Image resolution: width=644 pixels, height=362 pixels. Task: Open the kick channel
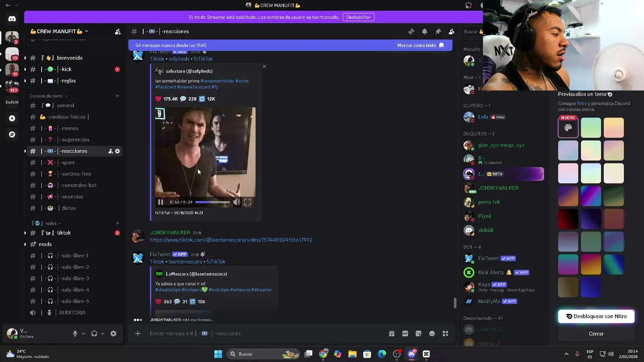pyautogui.click(x=74, y=69)
